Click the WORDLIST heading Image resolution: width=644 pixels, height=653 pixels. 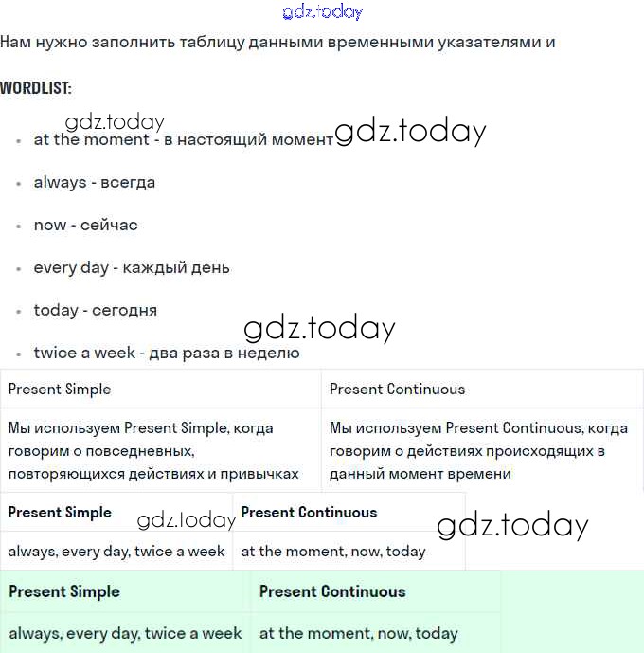coord(36,88)
